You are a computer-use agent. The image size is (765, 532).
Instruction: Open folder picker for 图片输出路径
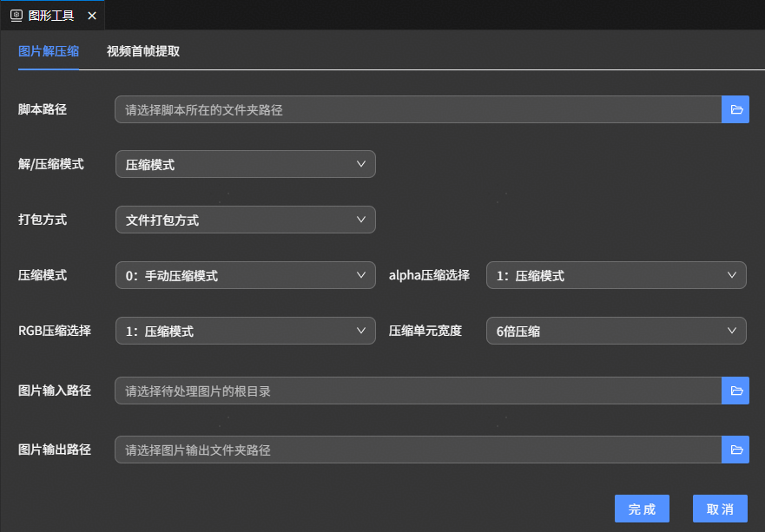coord(735,450)
